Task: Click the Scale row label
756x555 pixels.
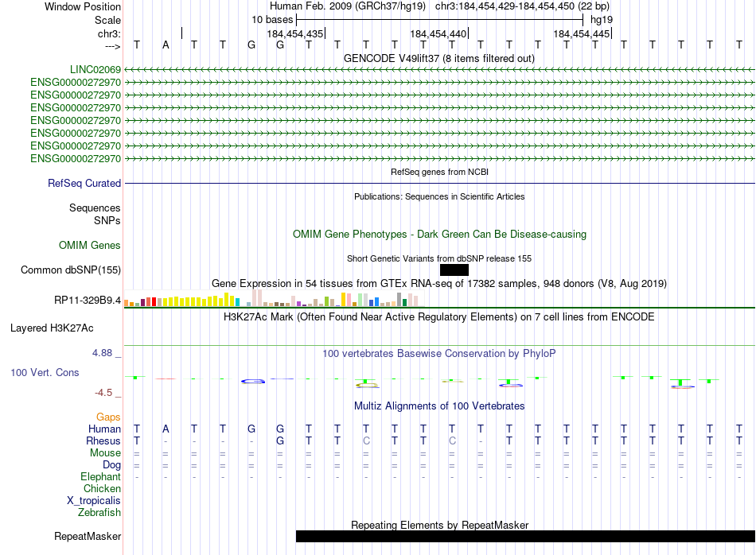Action: [107, 20]
